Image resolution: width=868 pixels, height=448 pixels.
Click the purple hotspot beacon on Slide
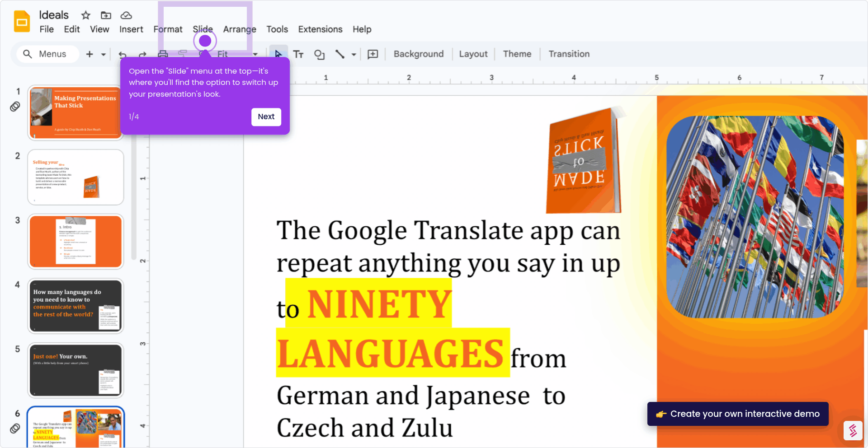pyautogui.click(x=205, y=41)
